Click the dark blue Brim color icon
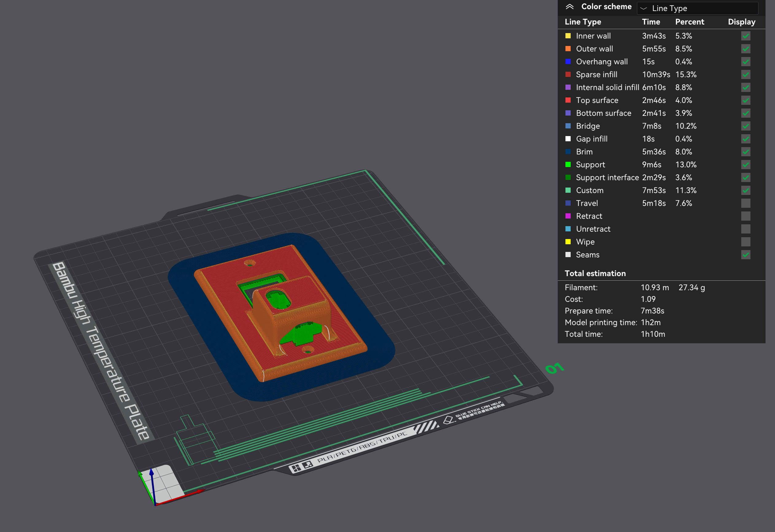Image resolution: width=775 pixels, height=532 pixels. click(568, 152)
